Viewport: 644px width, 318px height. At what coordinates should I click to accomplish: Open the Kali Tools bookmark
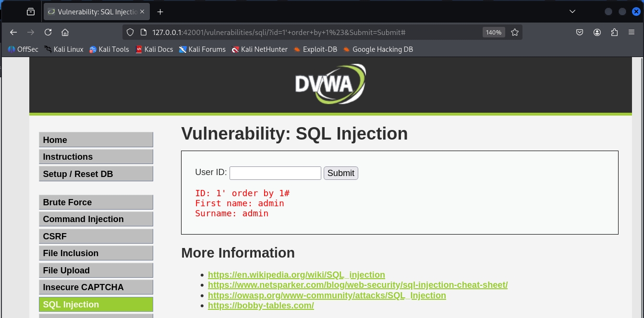click(x=109, y=49)
